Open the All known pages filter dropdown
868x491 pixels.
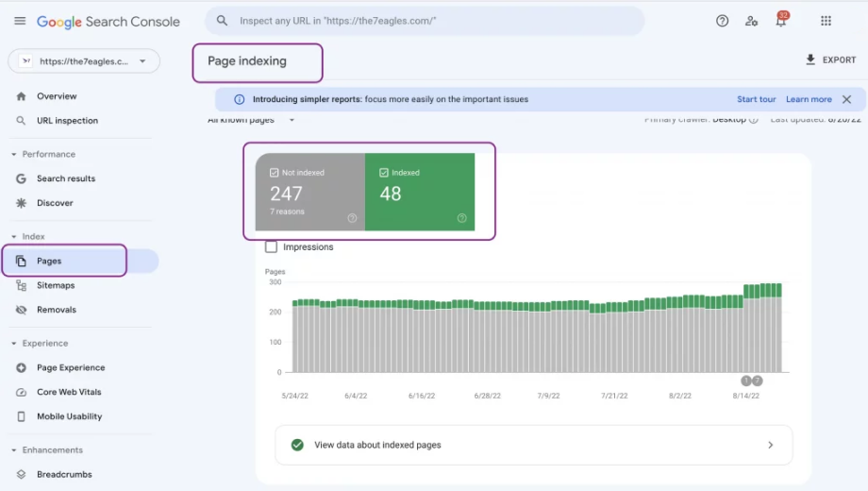click(x=251, y=120)
